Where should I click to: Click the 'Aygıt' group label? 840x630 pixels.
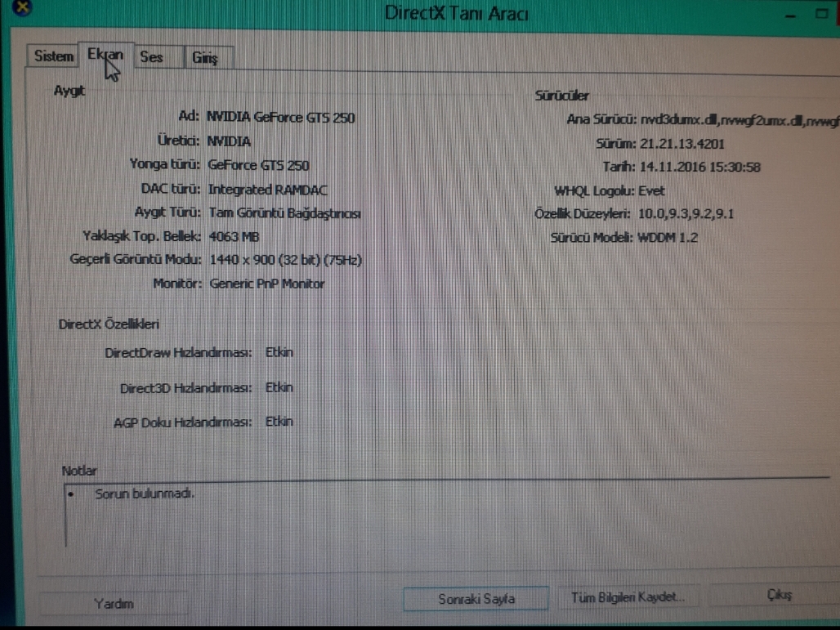pos(69,91)
